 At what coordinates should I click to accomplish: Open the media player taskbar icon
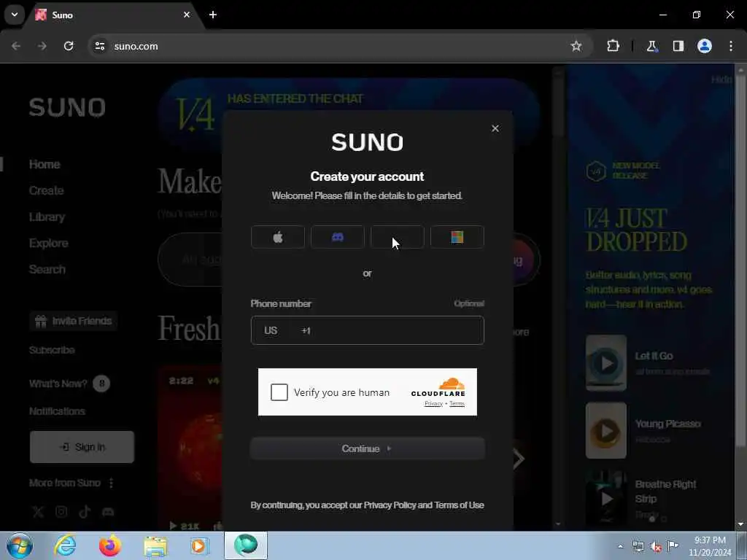tap(199, 545)
